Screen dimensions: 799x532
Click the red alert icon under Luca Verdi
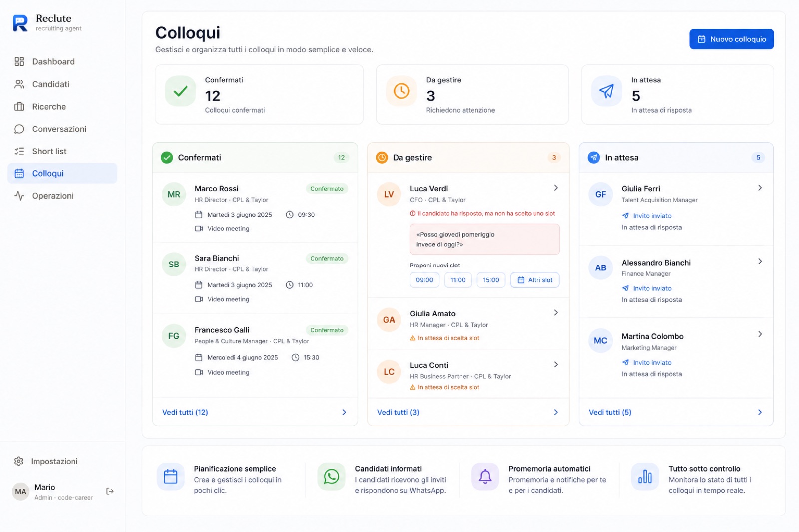coord(413,214)
